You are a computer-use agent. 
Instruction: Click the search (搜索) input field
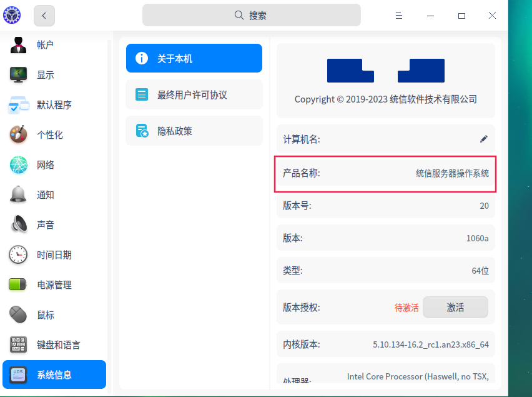(x=251, y=16)
